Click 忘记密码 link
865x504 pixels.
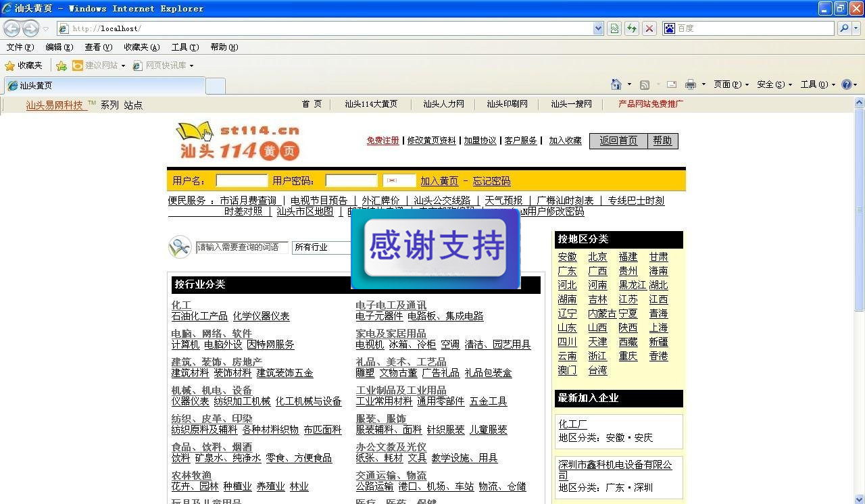(x=491, y=181)
